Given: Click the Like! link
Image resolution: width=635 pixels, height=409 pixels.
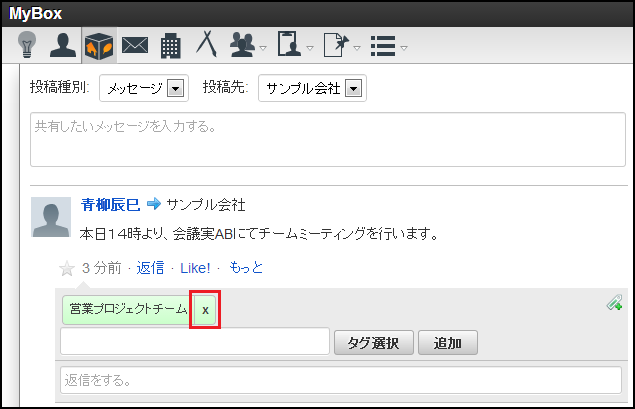Looking at the screenshot, I should 195,268.
